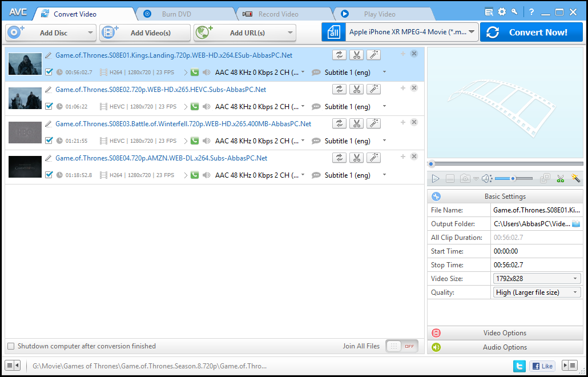Image resolution: width=588 pixels, height=377 pixels.
Task: Click the all-devices output profile icon
Action: 333,33
